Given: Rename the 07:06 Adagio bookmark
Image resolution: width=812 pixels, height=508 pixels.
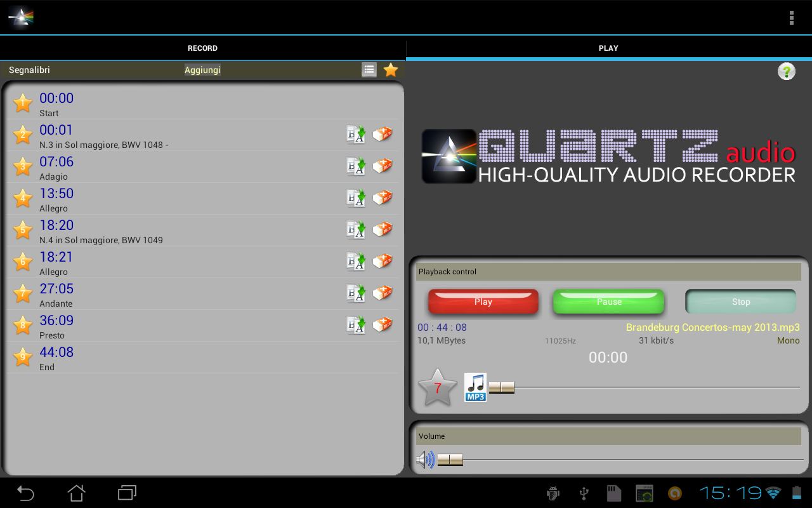Looking at the screenshot, I should click(x=356, y=166).
